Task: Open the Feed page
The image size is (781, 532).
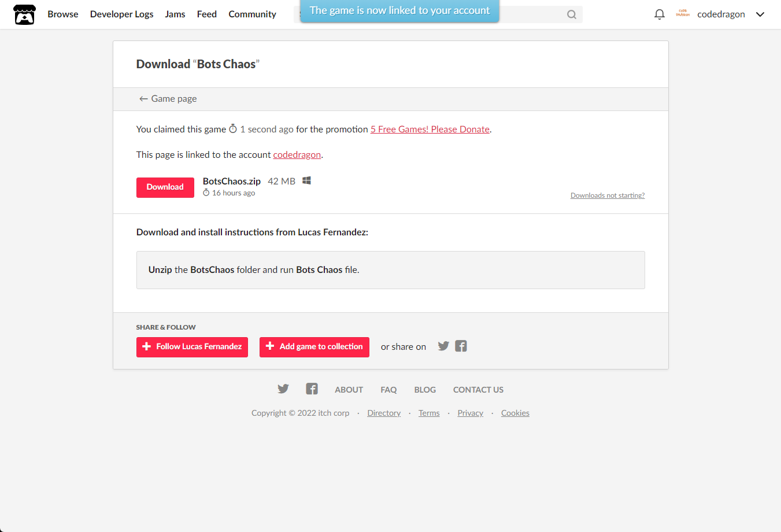Action: click(x=207, y=14)
